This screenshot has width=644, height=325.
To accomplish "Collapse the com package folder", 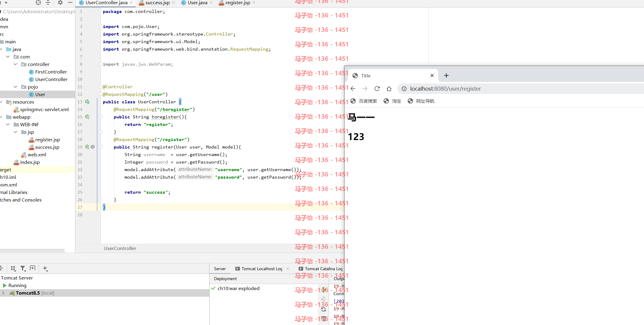I will pyautogui.click(x=8, y=57).
